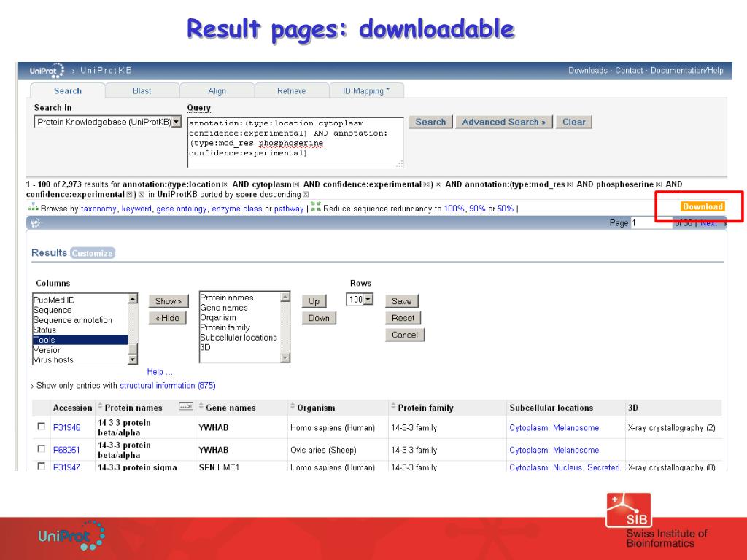Viewport: 747px width, 560px height.
Task: Sort by Organism column arrows
Action: pos(293,407)
